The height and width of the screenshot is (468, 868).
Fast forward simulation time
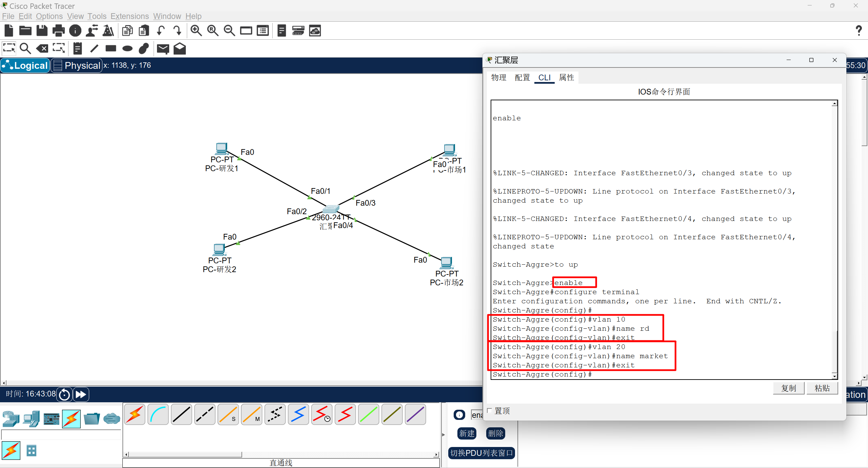[81, 394]
